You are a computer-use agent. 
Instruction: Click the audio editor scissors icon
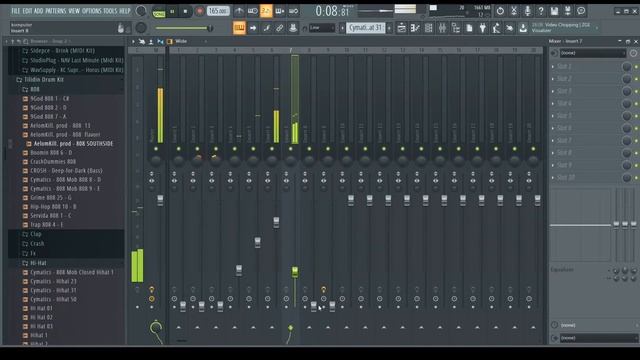click(514, 11)
